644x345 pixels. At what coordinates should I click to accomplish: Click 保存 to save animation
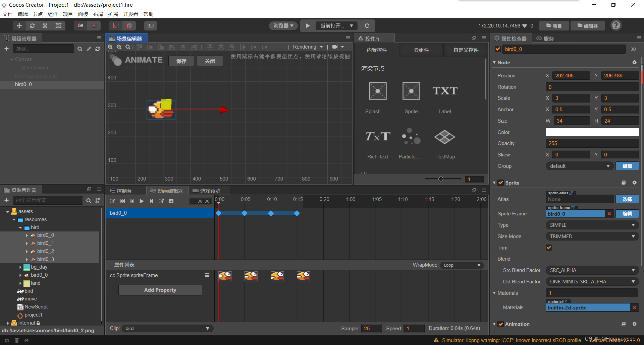pyautogui.click(x=181, y=61)
